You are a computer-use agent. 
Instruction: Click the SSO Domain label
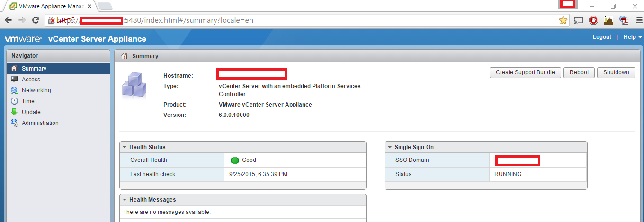pos(412,160)
